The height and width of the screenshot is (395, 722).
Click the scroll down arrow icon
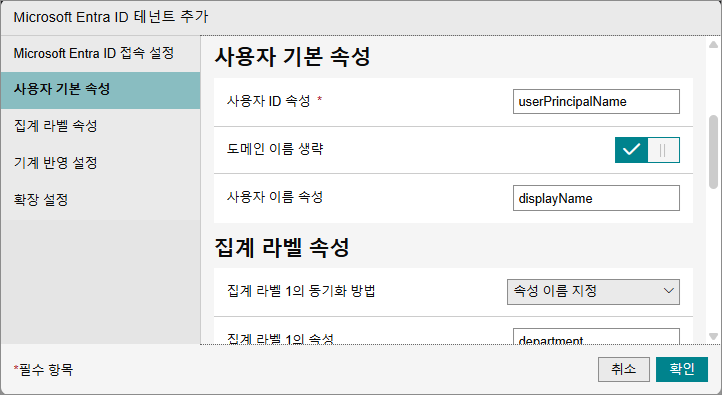[x=713, y=337]
